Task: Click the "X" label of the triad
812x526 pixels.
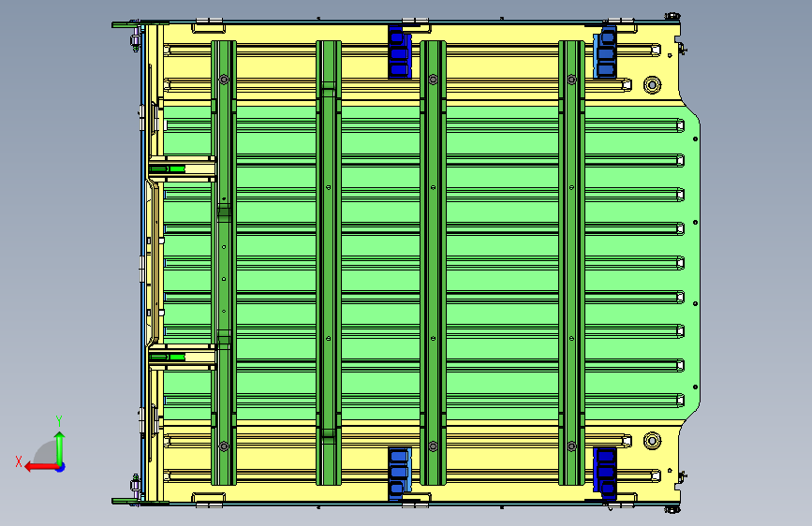Action: [19, 461]
